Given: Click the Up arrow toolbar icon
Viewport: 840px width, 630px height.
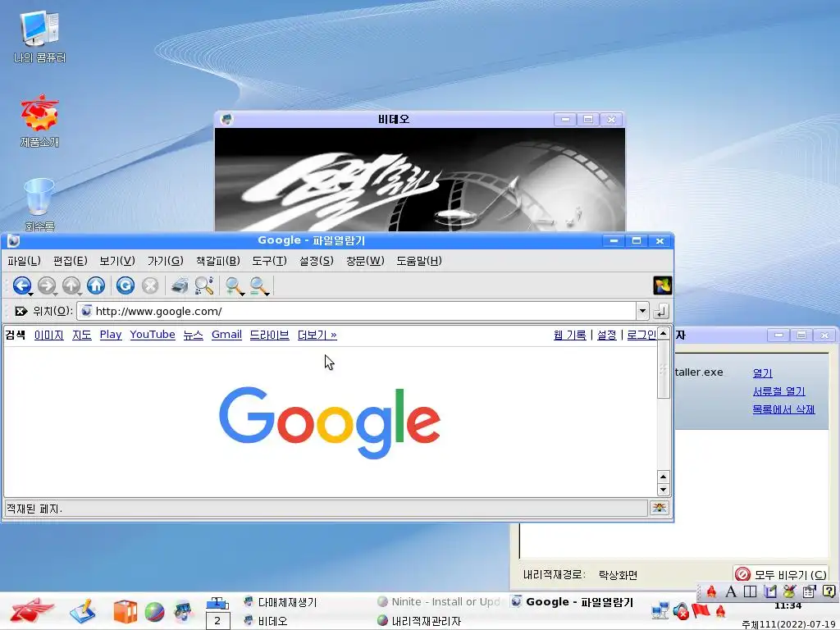Looking at the screenshot, I should (x=71, y=285).
